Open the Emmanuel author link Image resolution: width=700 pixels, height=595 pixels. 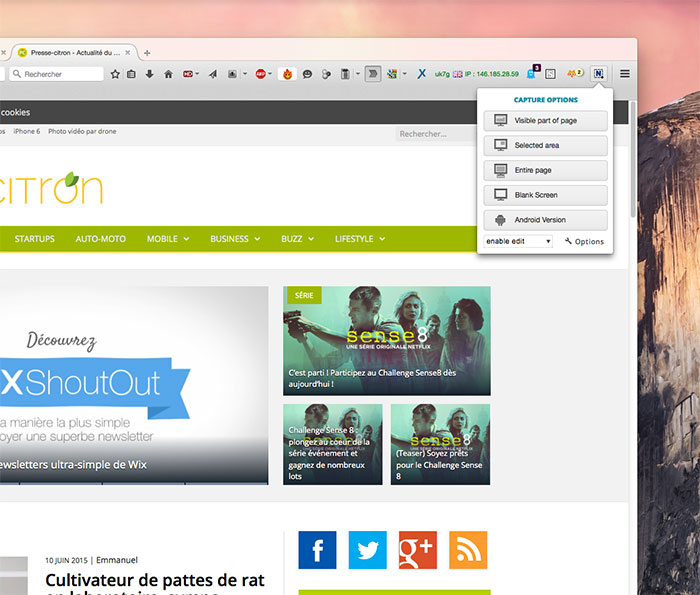tap(117, 560)
